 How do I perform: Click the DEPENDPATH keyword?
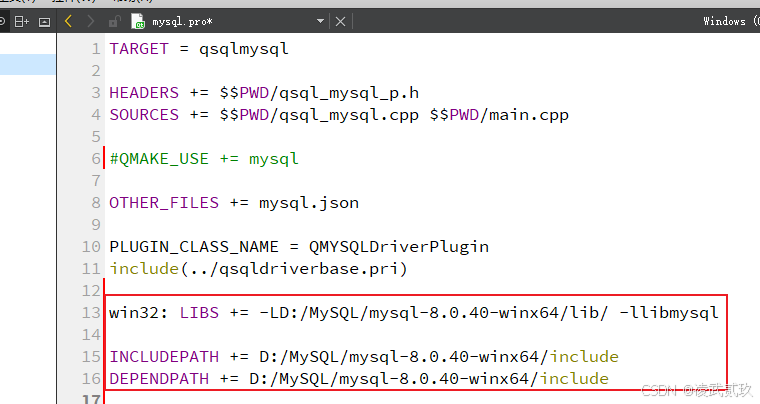tap(159, 379)
